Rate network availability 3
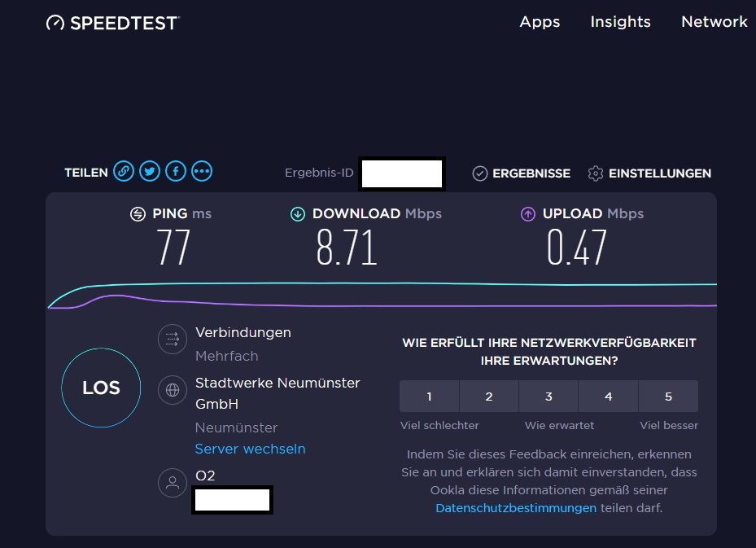 [x=548, y=396]
